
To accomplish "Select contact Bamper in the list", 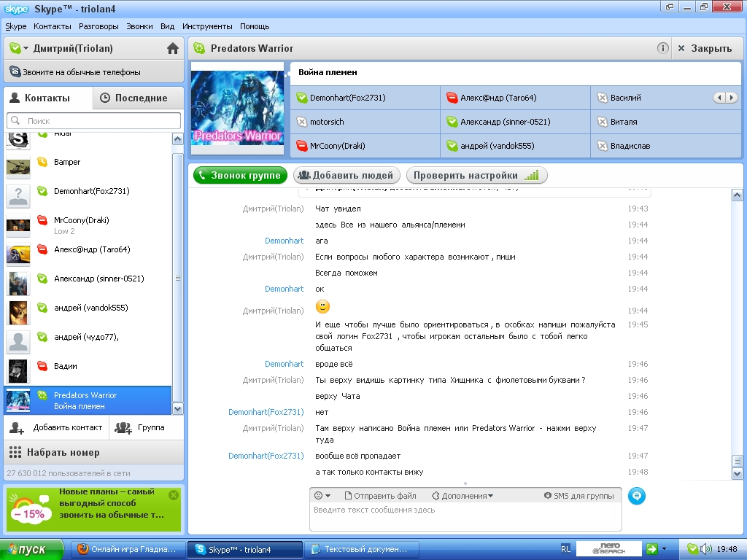I will click(88, 166).
